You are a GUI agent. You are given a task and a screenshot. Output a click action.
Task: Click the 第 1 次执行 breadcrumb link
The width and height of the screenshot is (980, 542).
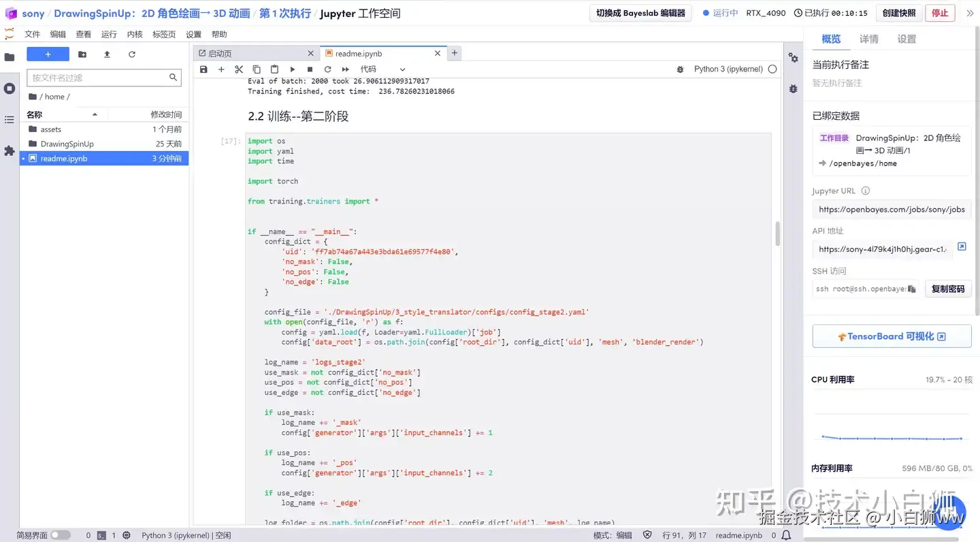pyautogui.click(x=285, y=14)
